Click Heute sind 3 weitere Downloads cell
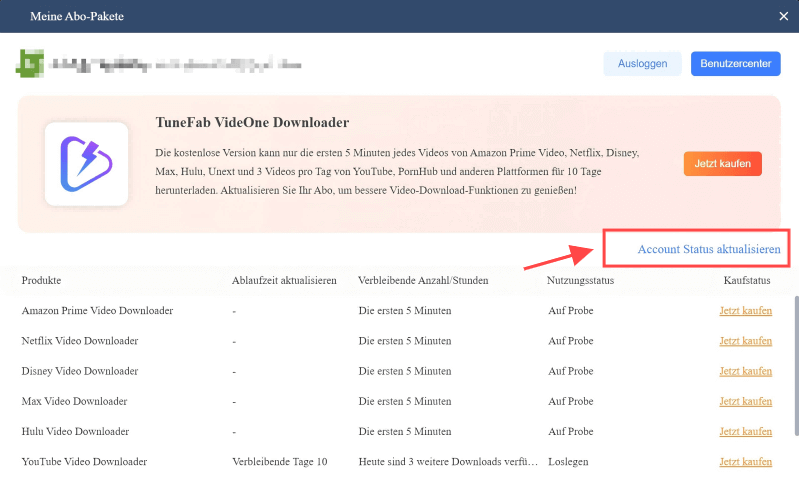The image size is (800, 483). click(x=448, y=462)
